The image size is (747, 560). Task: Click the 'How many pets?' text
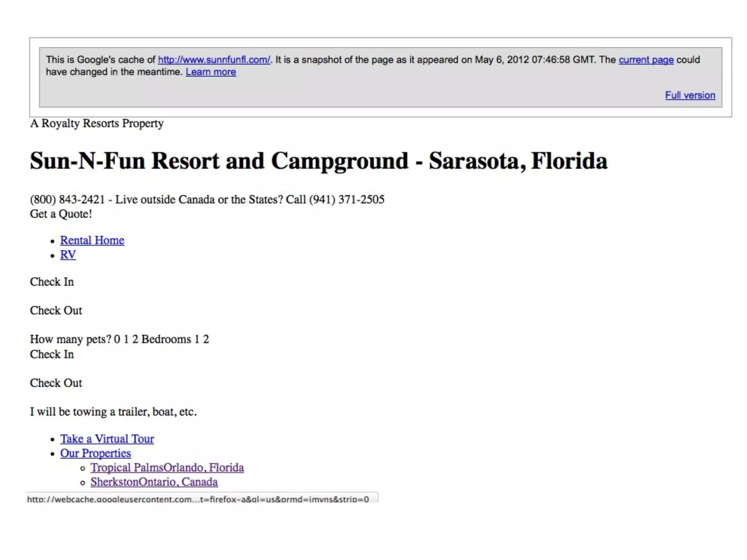[70, 339]
